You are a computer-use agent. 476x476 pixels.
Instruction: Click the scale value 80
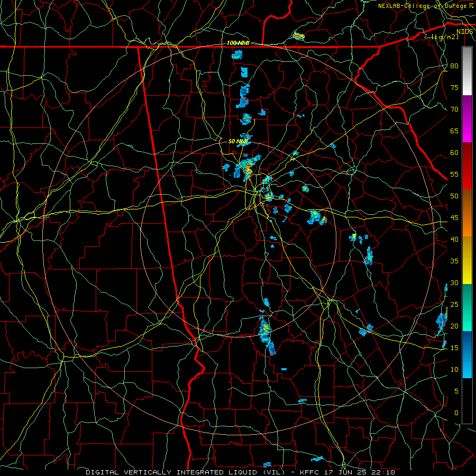pos(454,66)
